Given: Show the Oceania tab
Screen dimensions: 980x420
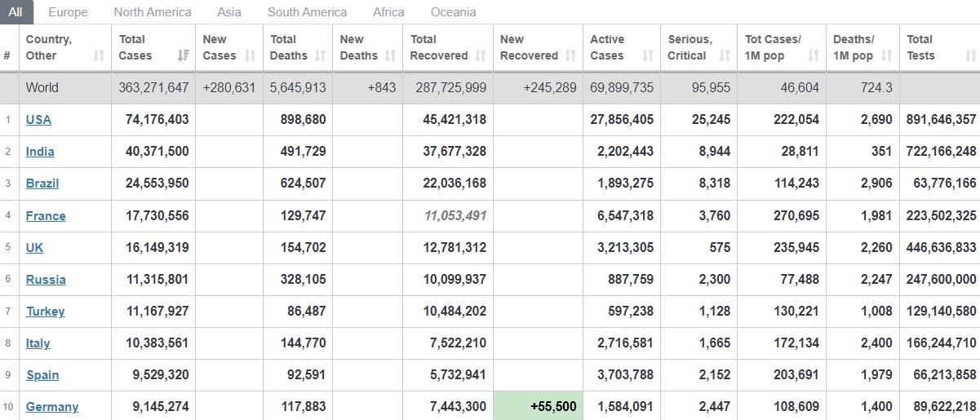Looking at the screenshot, I should click(453, 12).
